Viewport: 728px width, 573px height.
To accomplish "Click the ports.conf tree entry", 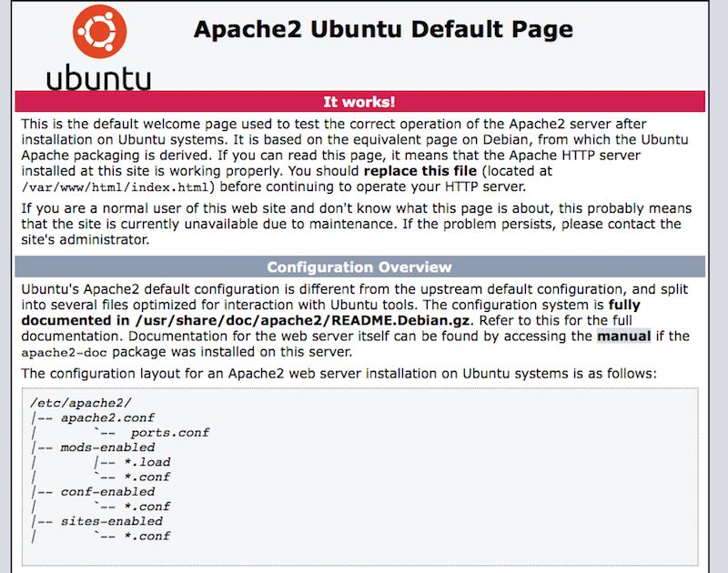I will (169, 432).
